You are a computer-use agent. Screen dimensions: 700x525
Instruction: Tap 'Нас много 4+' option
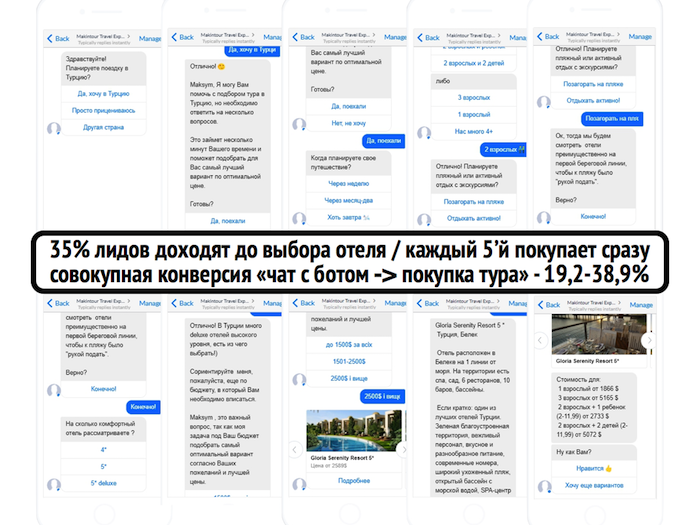(x=473, y=131)
